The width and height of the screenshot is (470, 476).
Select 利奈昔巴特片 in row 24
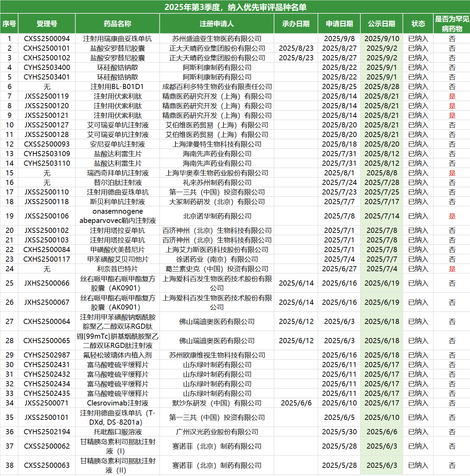(x=117, y=269)
